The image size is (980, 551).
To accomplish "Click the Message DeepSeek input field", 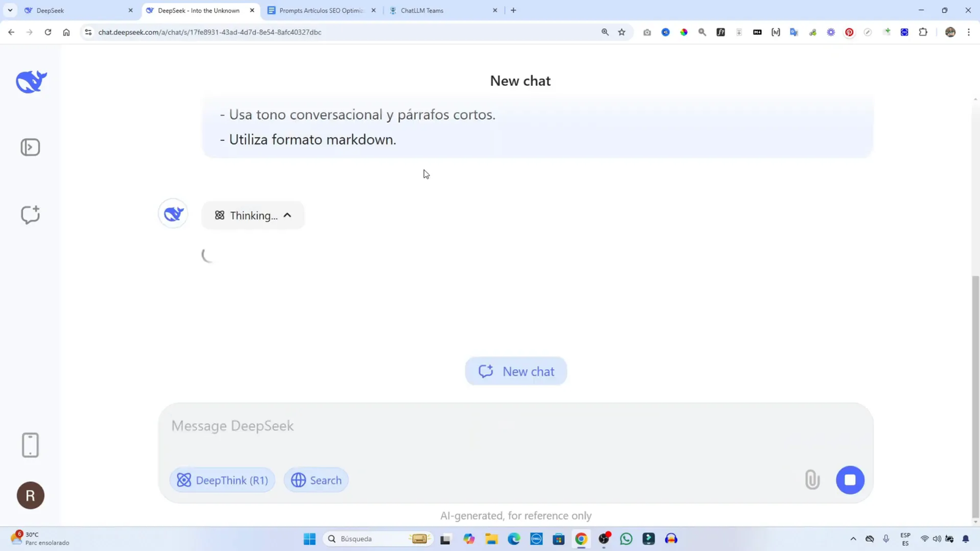I will pyautogui.click(x=429, y=425).
